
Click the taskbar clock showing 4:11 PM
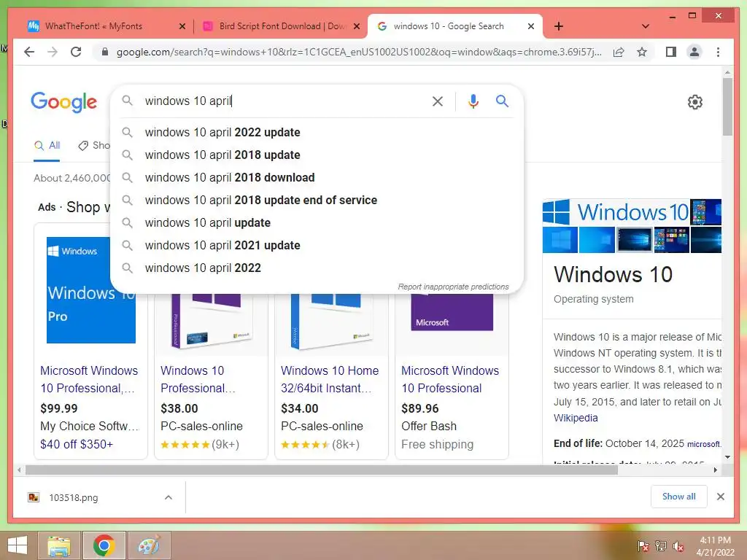pyautogui.click(x=715, y=546)
